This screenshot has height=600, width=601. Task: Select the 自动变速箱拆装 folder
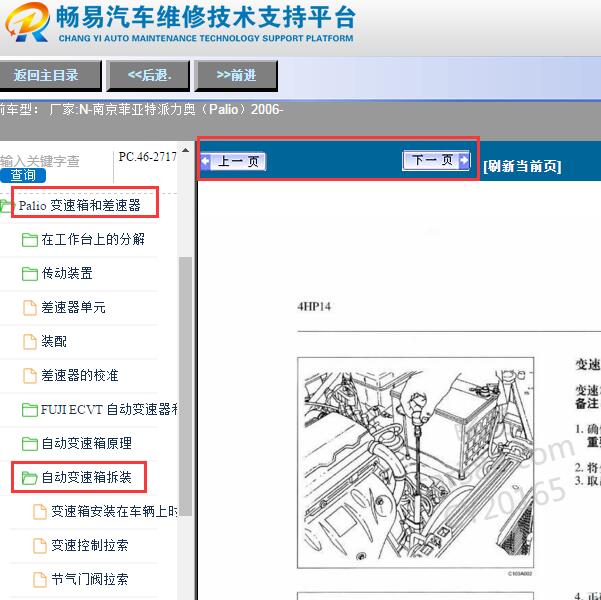pos(87,477)
